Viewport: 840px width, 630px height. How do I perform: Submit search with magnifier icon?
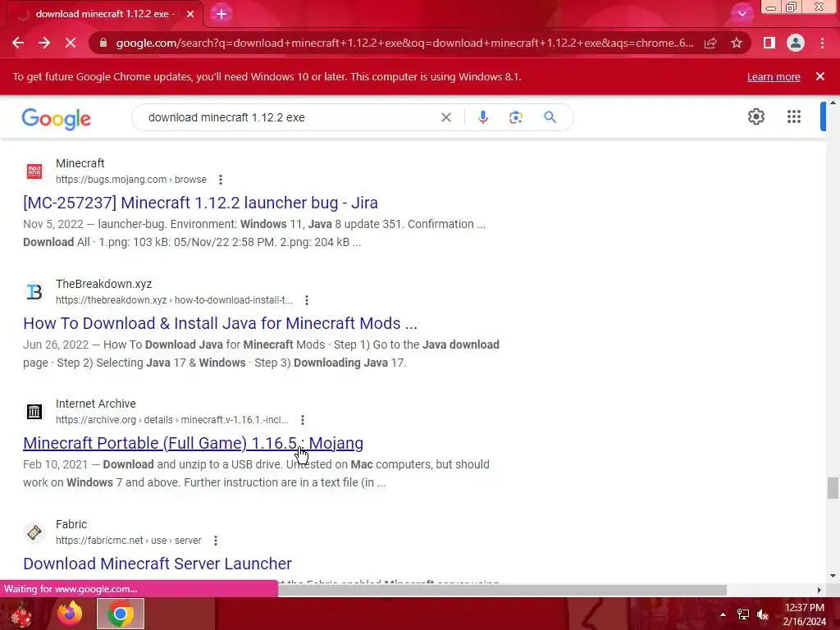(550, 117)
